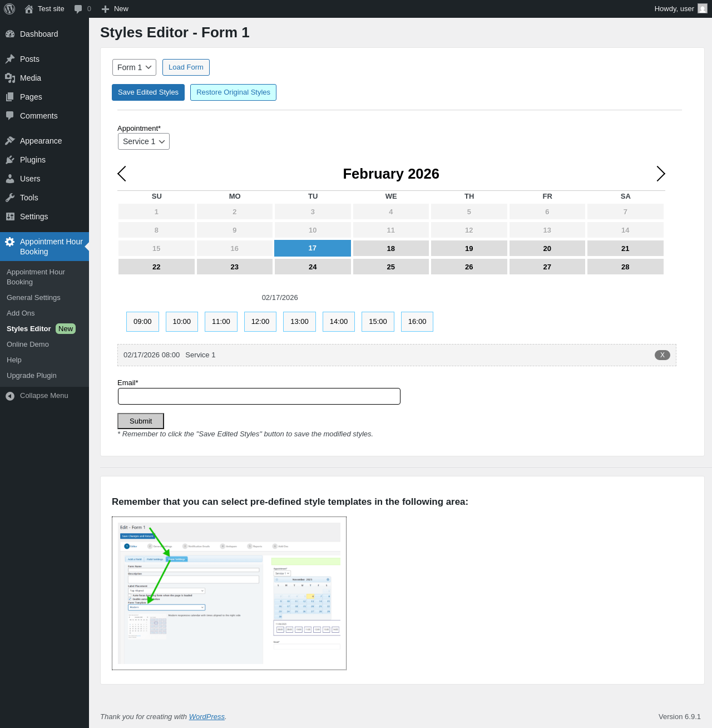Image resolution: width=712 pixels, height=728 pixels.
Task: Select February 20 on the calendar
Action: click(x=547, y=249)
